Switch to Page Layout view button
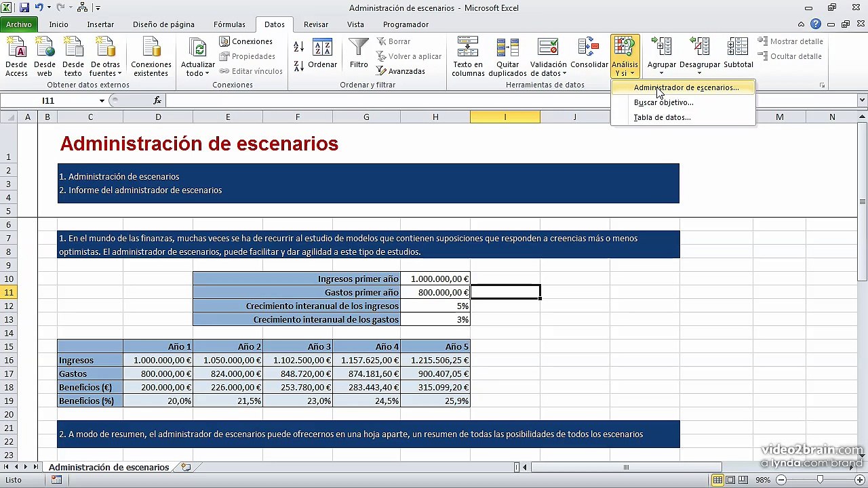868x488 pixels. pyautogui.click(x=731, y=480)
